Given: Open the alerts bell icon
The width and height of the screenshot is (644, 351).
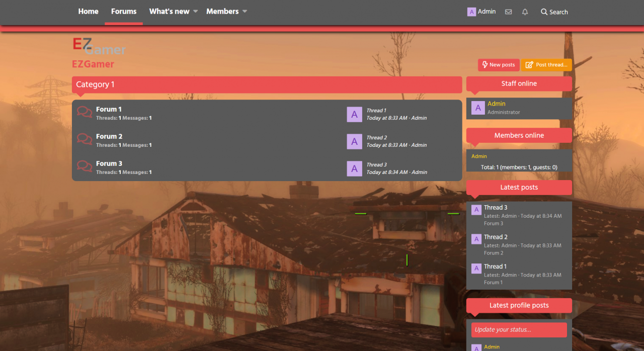Looking at the screenshot, I should (x=525, y=12).
